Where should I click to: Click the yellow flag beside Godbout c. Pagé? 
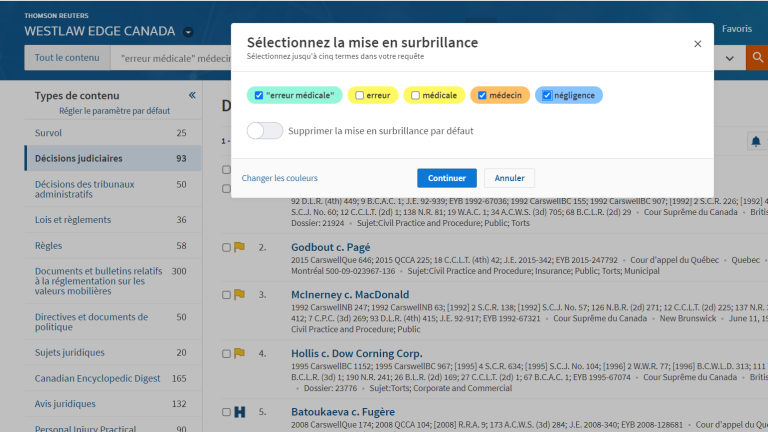tap(239, 247)
